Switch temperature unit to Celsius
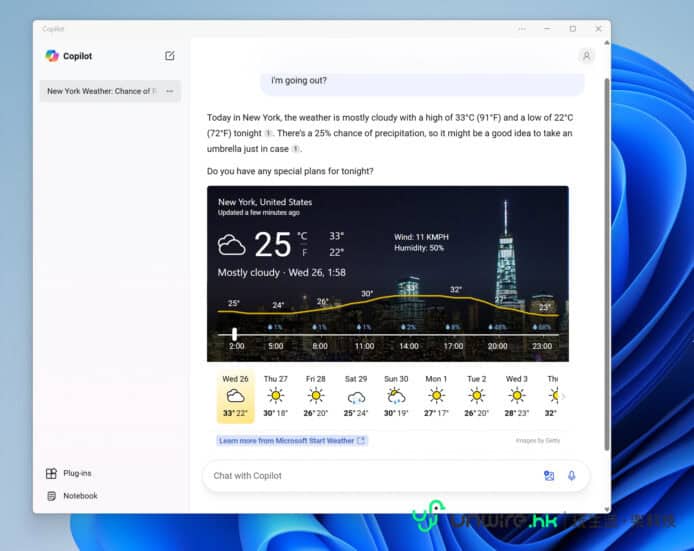The height and width of the screenshot is (551, 694). 302,237
